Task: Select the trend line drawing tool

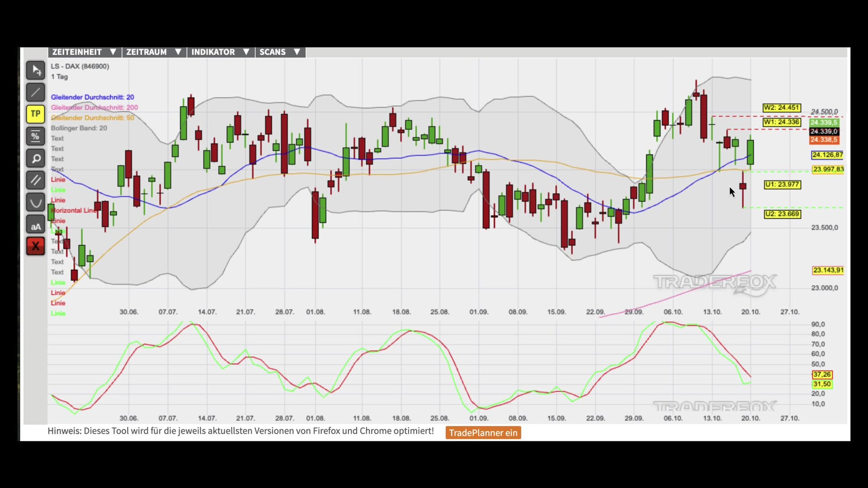Action: (x=35, y=93)
